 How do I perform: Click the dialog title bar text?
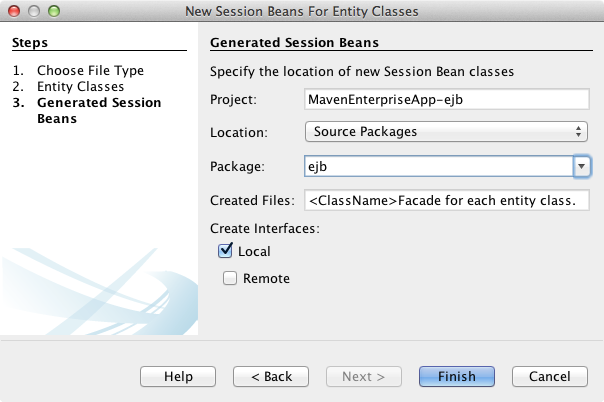pyautogui.click(x=302, y=11)
